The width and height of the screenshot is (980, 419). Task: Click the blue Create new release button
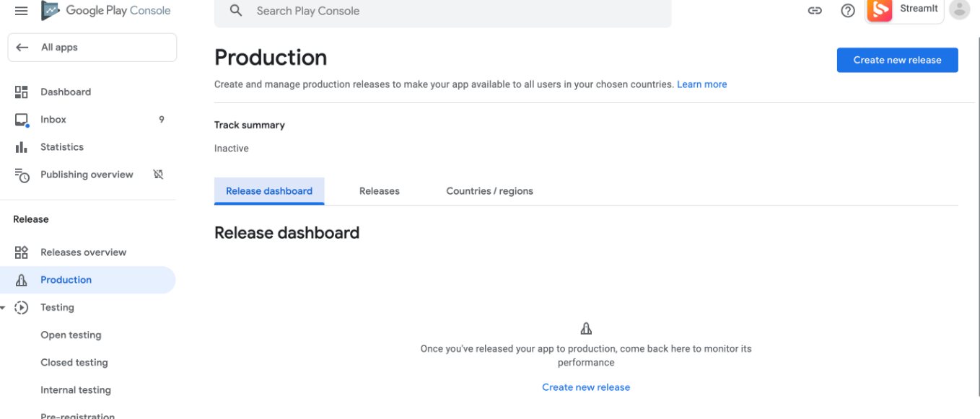tap(897, 60)
